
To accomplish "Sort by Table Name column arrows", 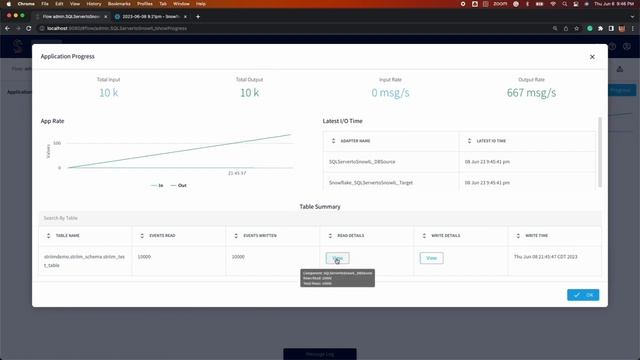I will click(x=48, y=236).
